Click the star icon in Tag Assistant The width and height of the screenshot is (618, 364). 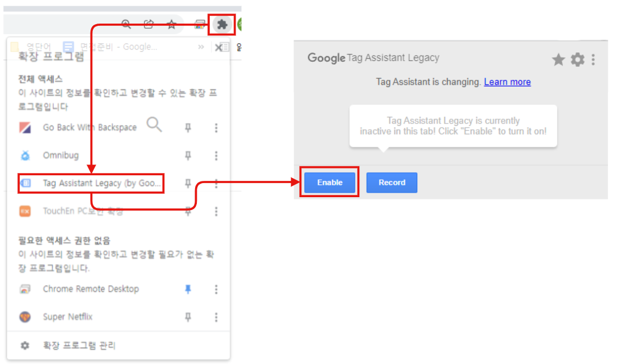(x=558, y=60)
